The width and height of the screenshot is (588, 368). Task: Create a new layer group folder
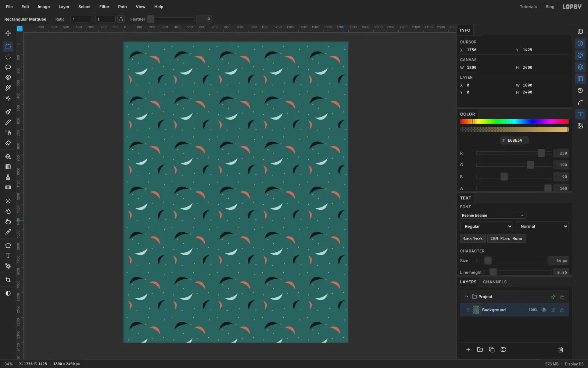(x=480, y=350)
